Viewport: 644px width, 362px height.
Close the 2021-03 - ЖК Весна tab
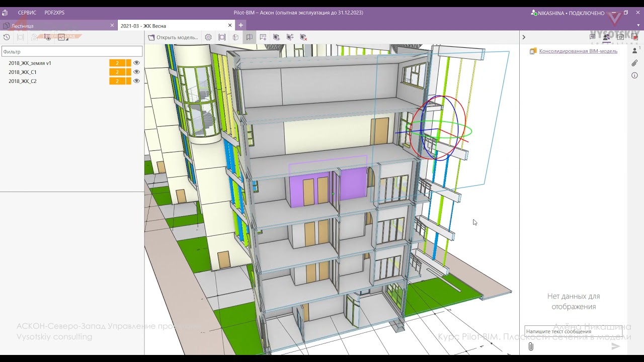click(x=230, y=25)
